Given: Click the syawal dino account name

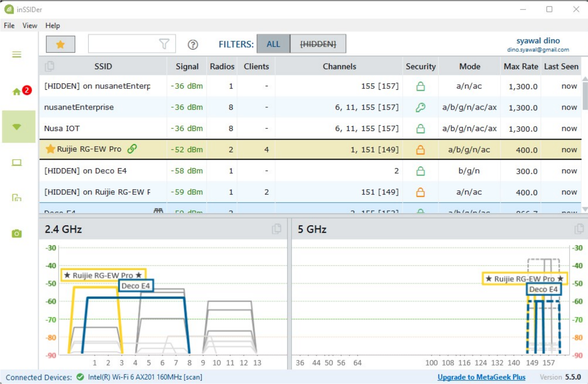Looking at the screenshot, I should click(538, 40).
